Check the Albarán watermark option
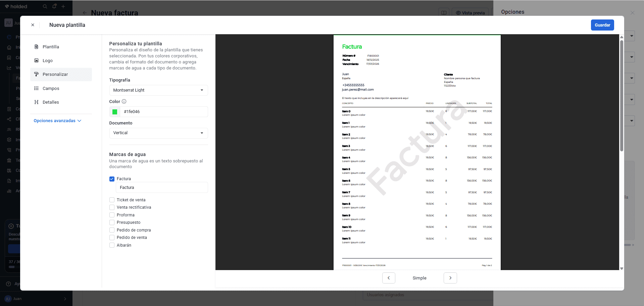644x306 pixels. click(112, 245)
